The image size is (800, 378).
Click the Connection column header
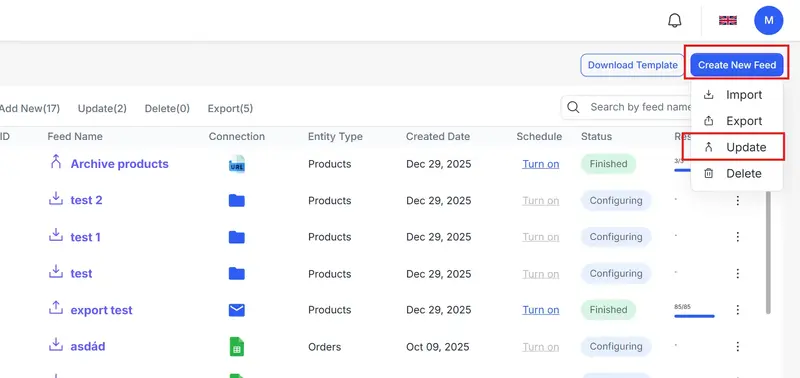click(237, 137)
